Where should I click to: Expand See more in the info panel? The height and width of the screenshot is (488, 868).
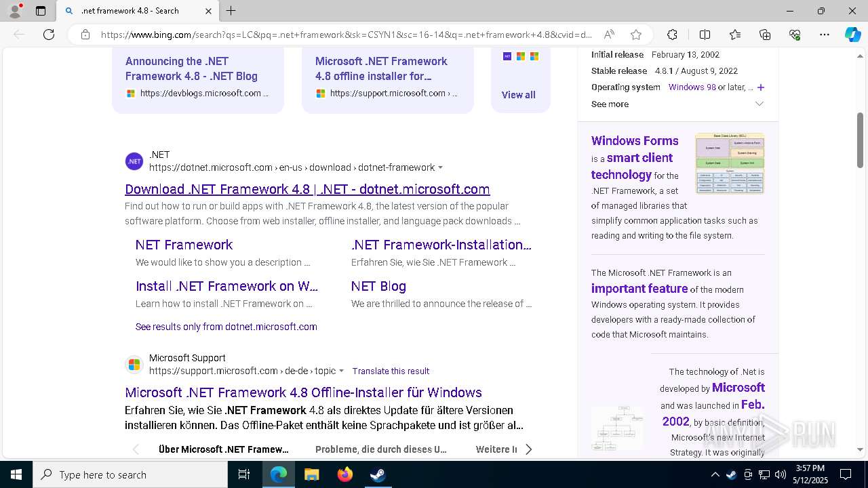click(677, 104)
